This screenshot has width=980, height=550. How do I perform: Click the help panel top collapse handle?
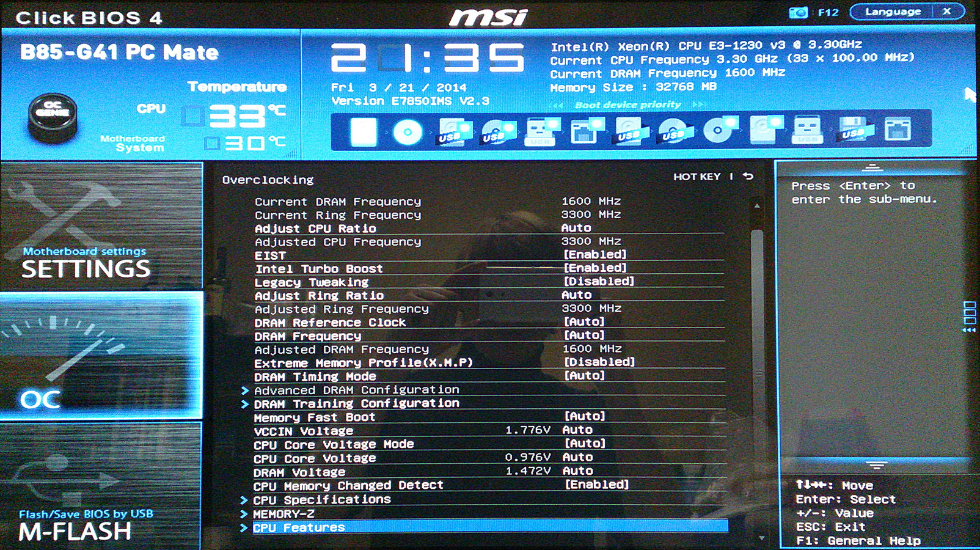tap(872, 167)
